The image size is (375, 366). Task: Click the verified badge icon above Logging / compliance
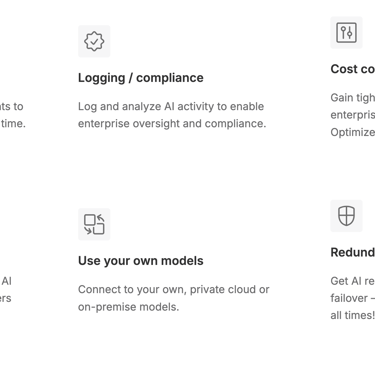(94, 41)
